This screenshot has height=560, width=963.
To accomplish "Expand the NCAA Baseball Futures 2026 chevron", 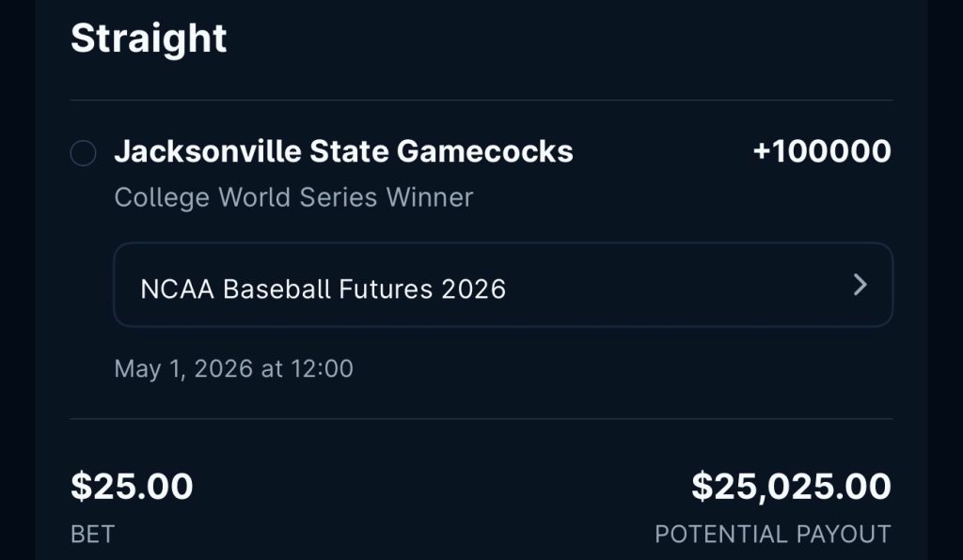I will tap(859, 286).
